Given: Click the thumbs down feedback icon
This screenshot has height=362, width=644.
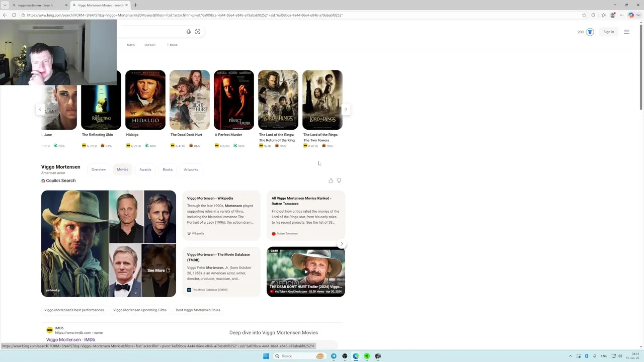Looking at the screenshot, I should click(x=339, y=180).
